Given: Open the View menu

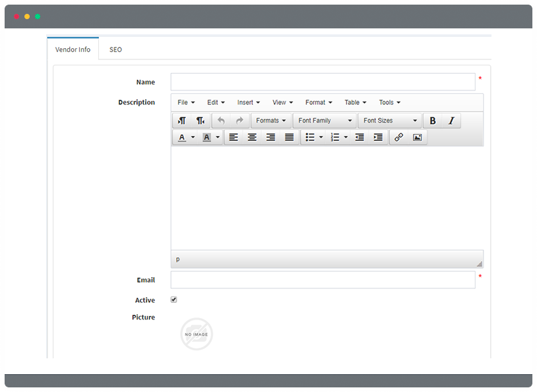Looking at the screenshot, I should (x=282, y=102).
